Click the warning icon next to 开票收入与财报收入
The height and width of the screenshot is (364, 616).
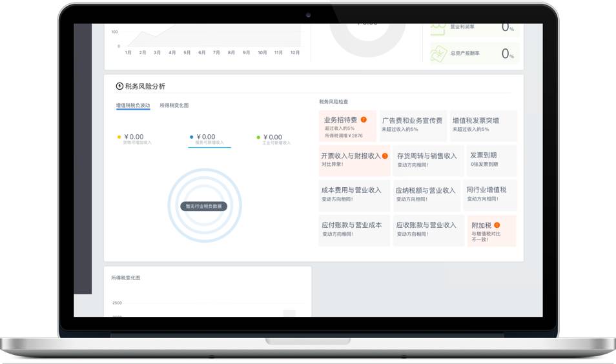(x=385, y=156)
